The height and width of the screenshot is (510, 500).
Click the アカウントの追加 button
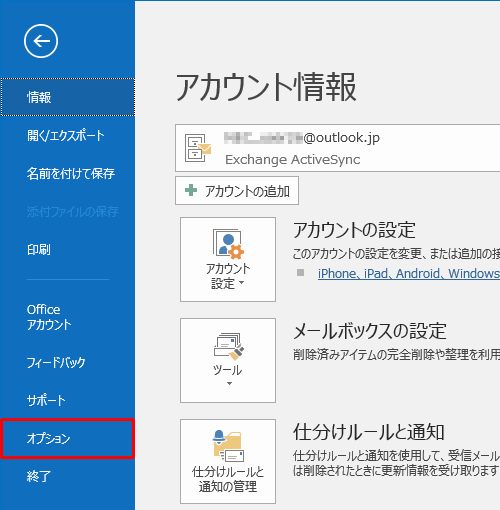click(237, 191)
